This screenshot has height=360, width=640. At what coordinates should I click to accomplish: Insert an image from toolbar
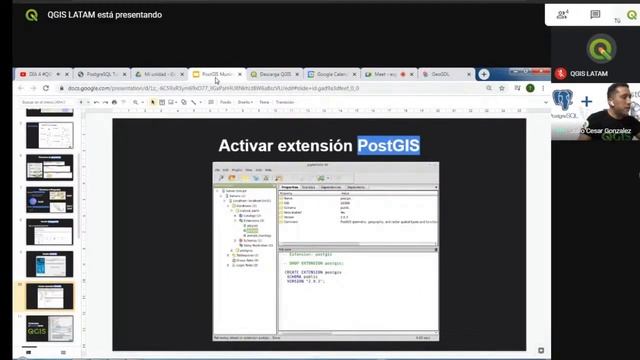(171, 102)
